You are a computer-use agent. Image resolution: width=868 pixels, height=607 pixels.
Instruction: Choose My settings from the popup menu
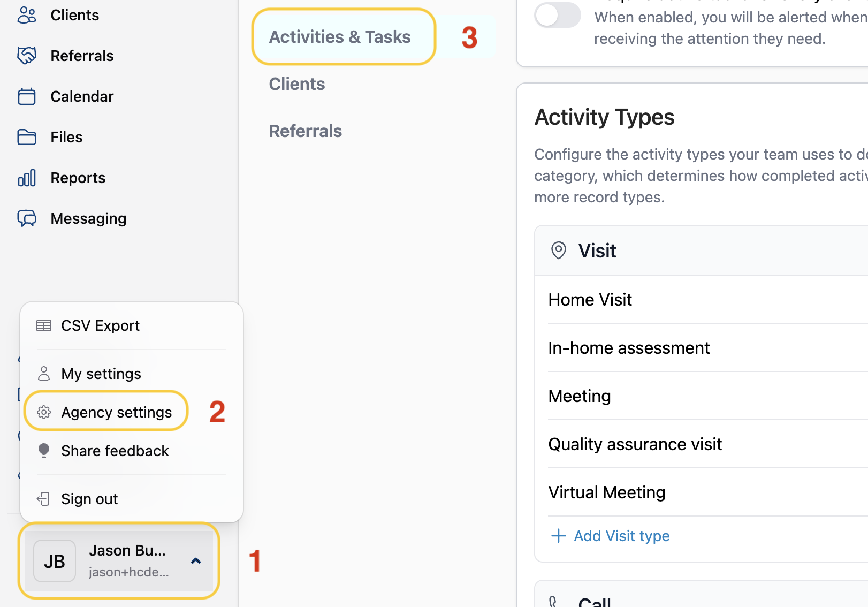click(101, 374)
